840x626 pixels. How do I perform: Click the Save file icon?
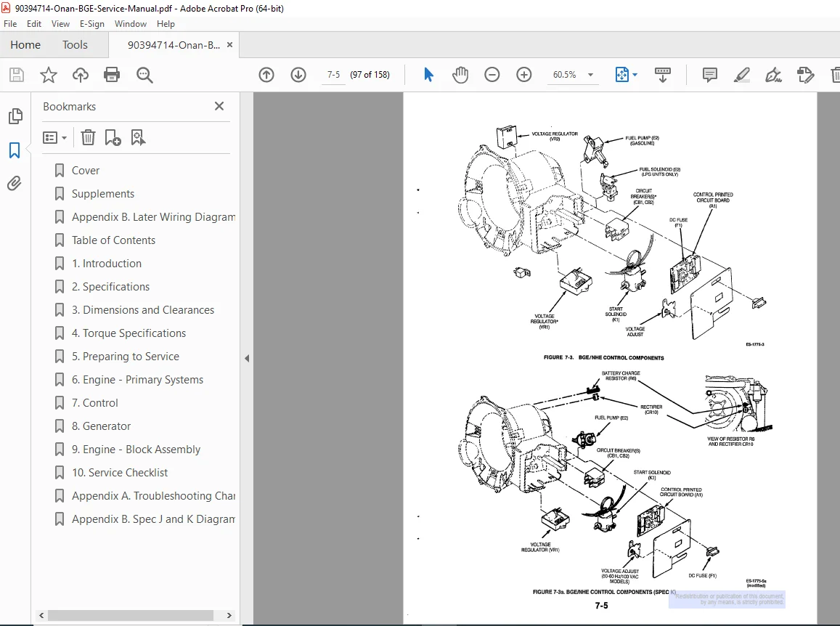17,75
